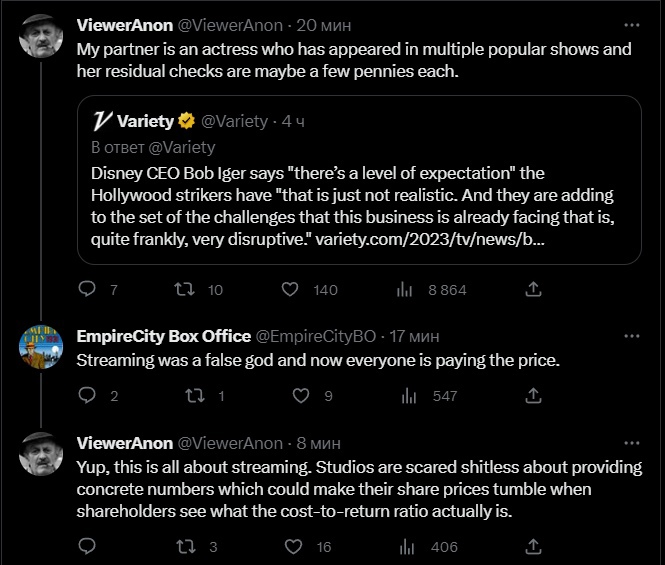Open EmpireCity Box Office avatar
The height and width of the screenshot is (565, 665).
coord(41,347)
